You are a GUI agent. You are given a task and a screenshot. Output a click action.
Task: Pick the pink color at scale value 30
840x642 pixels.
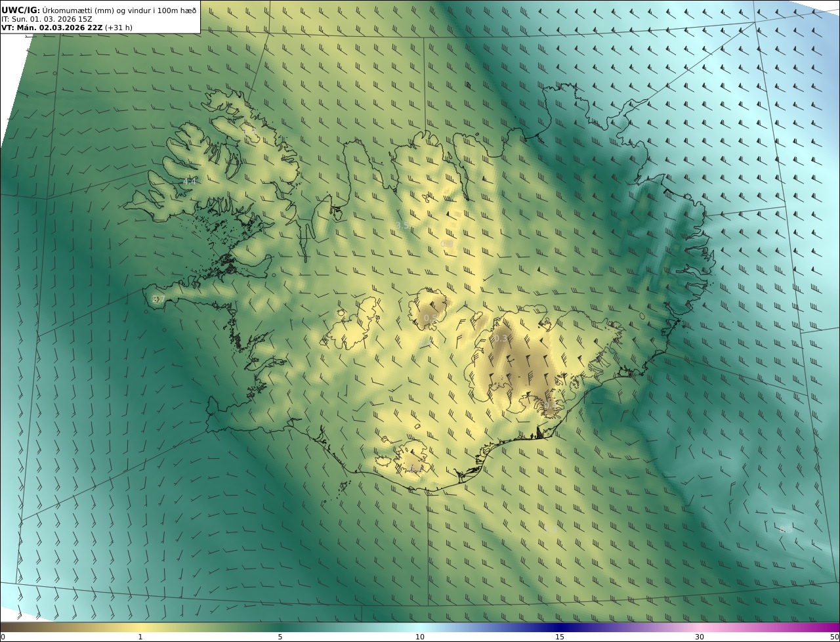click(x=700, y=627)
